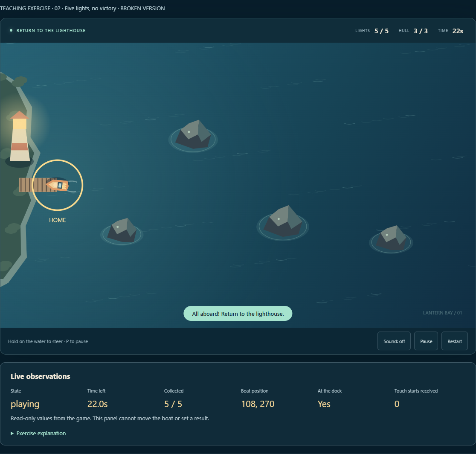This screenshot has width=476, height=454.
Task: Click the rock closest to the HOME label
Action: pyautogui.click(x=122, y=231)
